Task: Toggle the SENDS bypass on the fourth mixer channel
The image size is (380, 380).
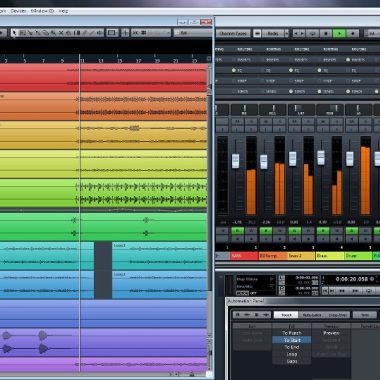Action: click(x=320, y=91)
